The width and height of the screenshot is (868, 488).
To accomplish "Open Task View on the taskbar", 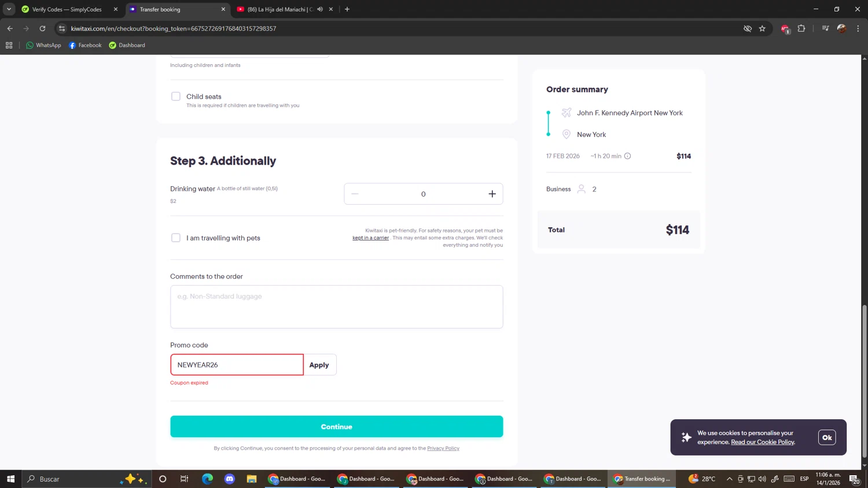I will pyautogui.click(x=185, y=479).
